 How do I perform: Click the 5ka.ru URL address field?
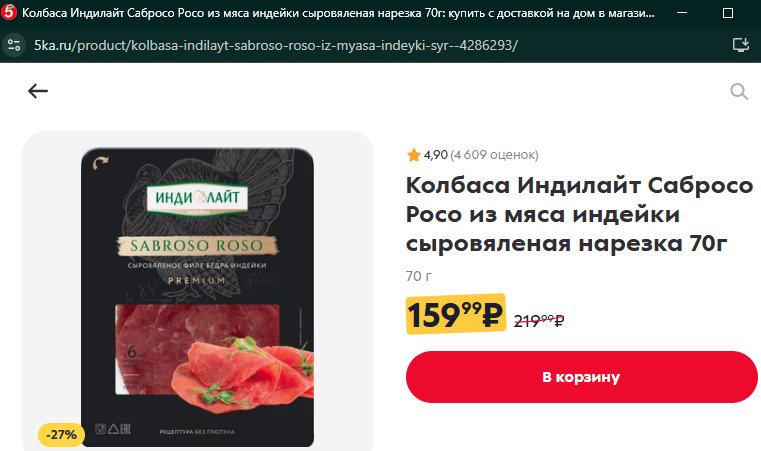click(x=276, y=45)
